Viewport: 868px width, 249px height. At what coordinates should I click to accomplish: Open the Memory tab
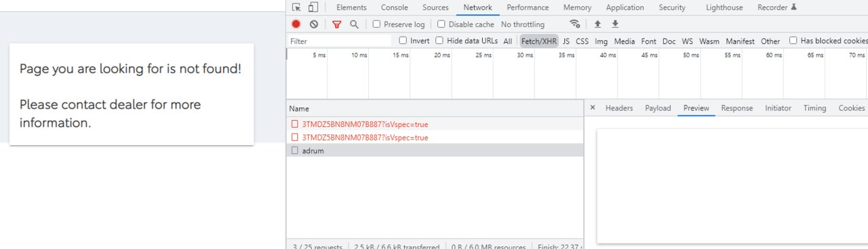coord(577,7)
